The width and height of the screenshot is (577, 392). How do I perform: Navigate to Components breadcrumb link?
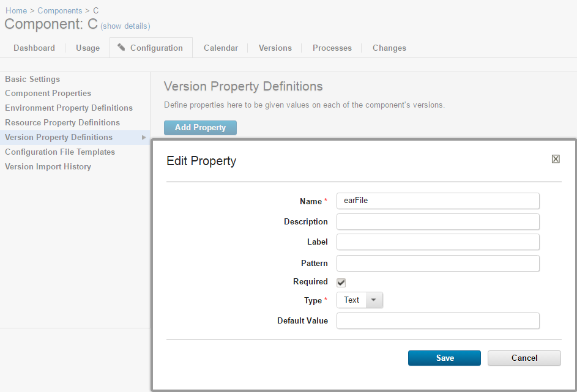pos(60,11)
